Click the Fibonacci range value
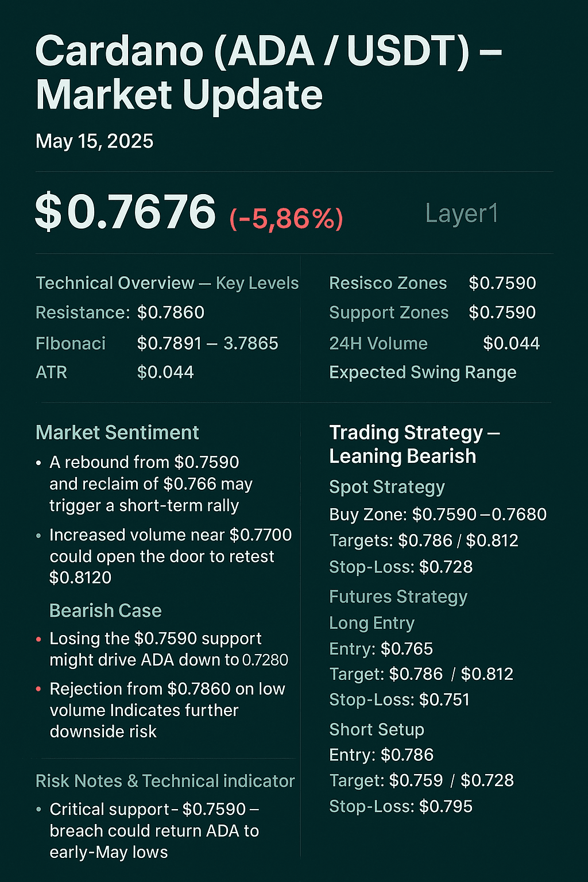This screenshot has height=882, width=588. (x=207, y=343)
